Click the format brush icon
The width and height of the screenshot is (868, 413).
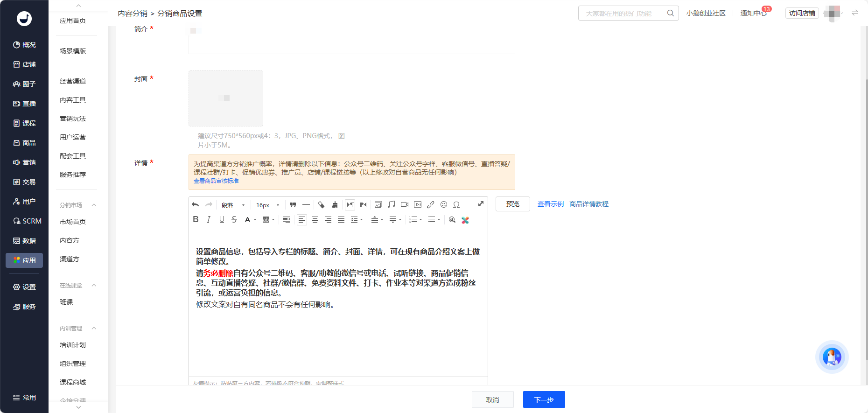click(x=335, y=204)
